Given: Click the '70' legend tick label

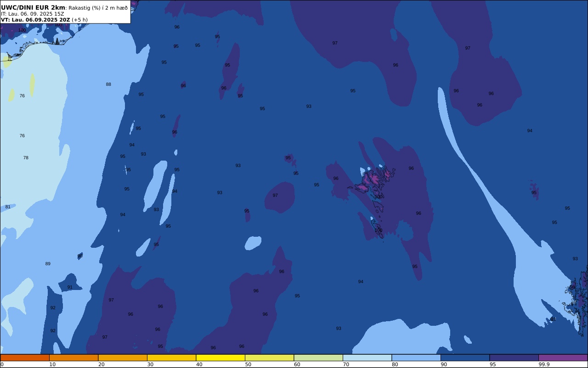Looking at the screenshot, I should [x=346, y=364].
